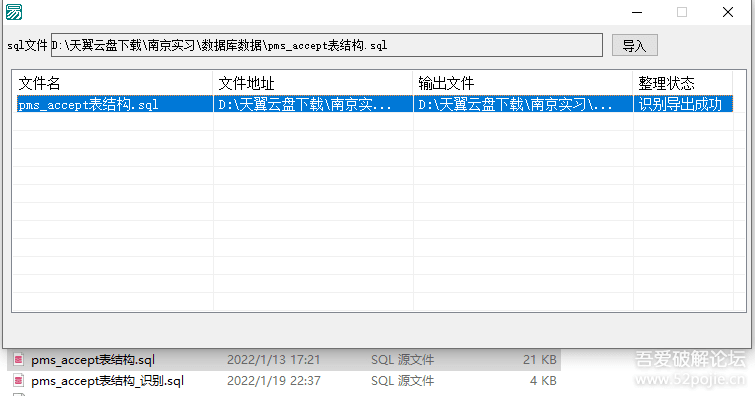Focus the sql文件 path input field
Image resolution: width=755 pixels, height=396 pixels.
click(x=327, y=45)
